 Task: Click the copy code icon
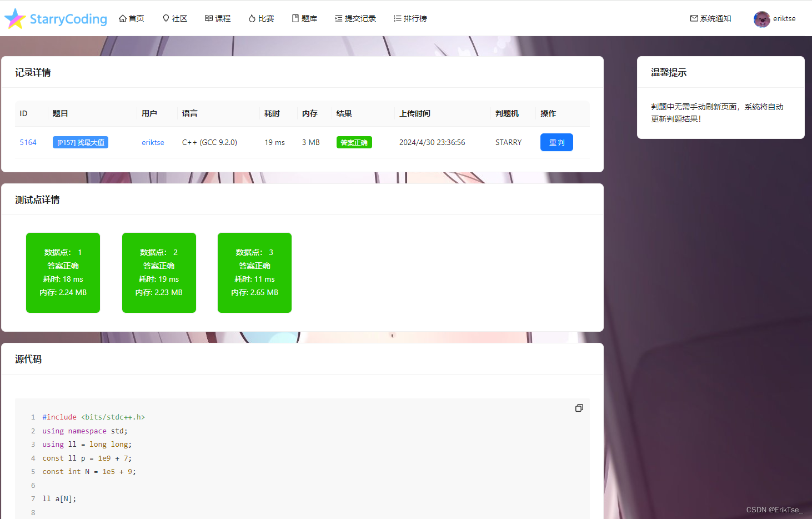point(579,408)
